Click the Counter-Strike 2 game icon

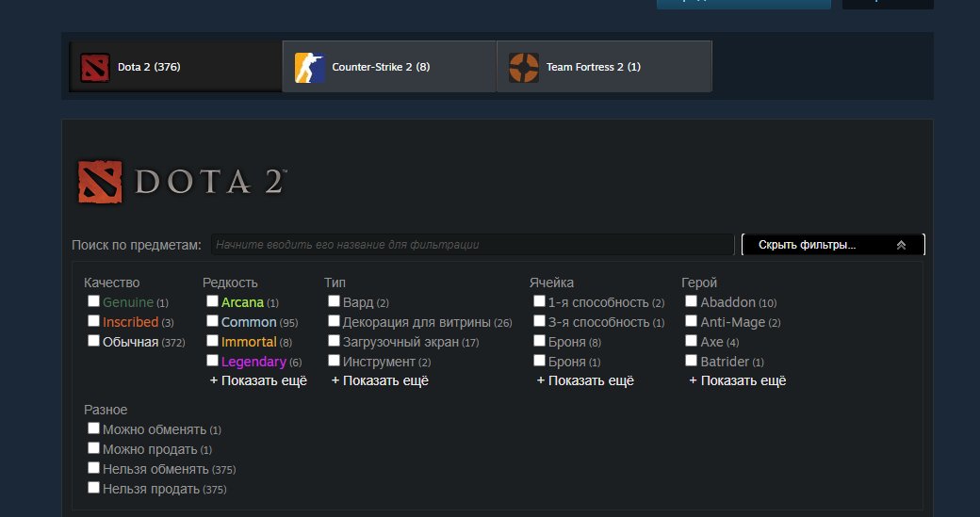tap(309, 68)
